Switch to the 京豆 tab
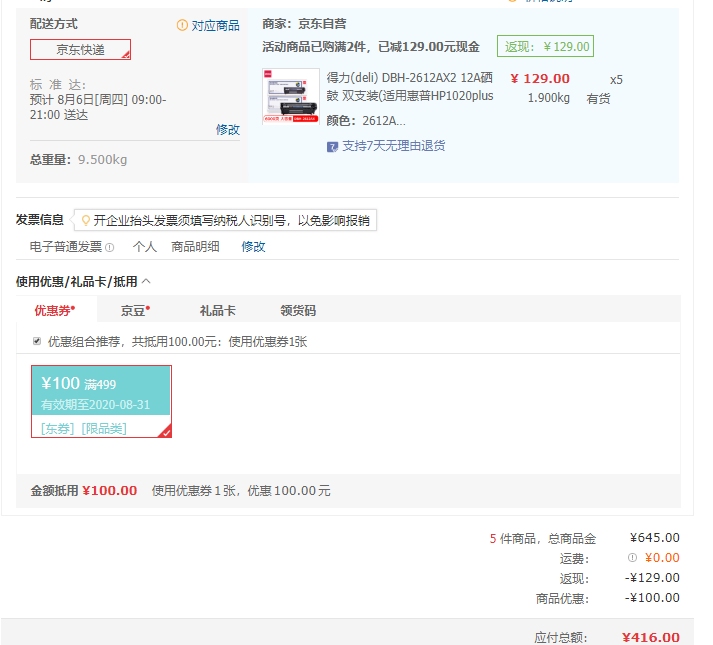The width and height of the screenshot is (713, 645). click(x=135, y=310)
